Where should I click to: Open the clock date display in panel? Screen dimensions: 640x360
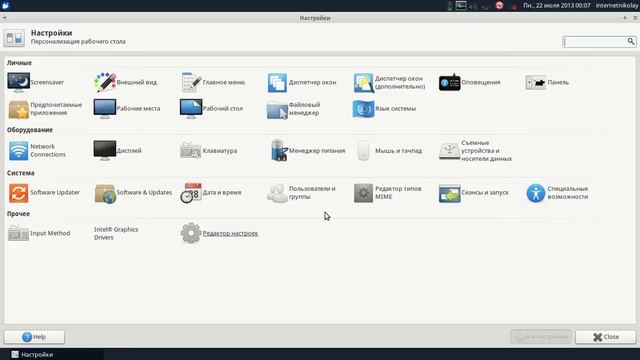(x=556, y=5)
